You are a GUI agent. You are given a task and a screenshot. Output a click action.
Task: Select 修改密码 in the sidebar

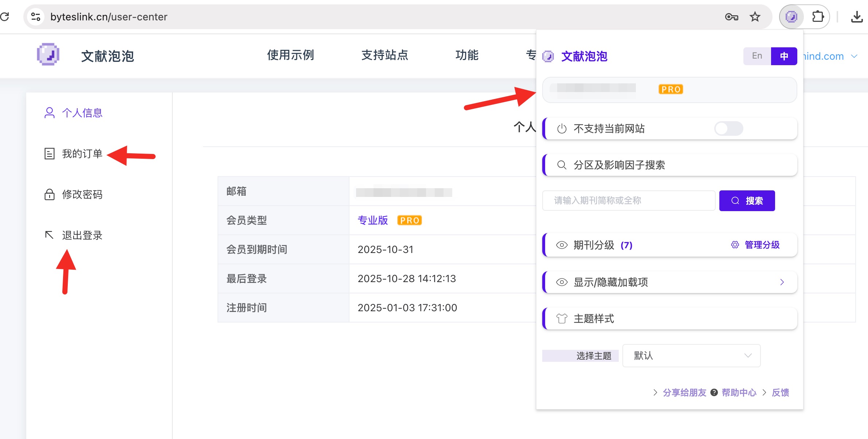click(82, 194)
